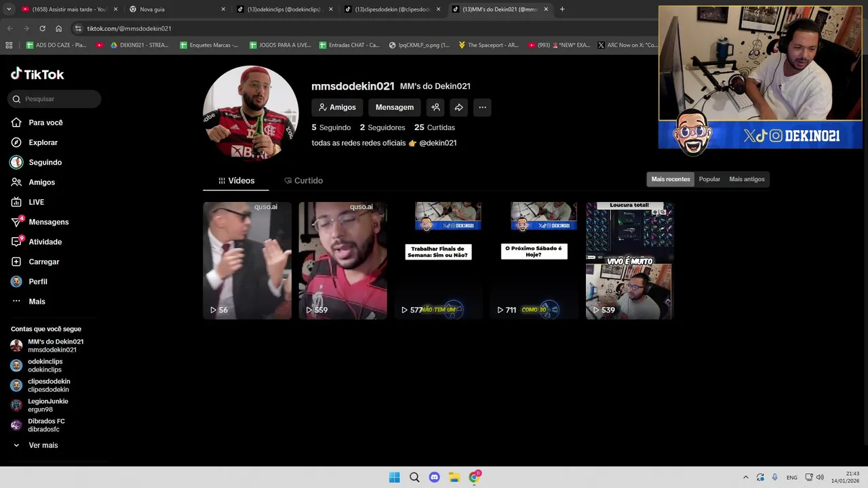Click the Windows Start button
The image size is (868, 488).
[x=394, y=477]
